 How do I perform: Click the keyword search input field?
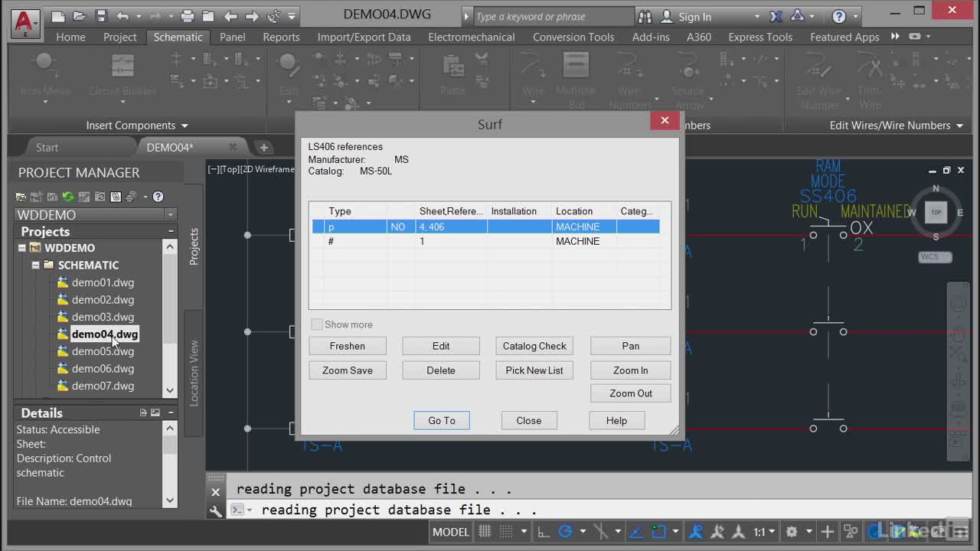(552, 16)
